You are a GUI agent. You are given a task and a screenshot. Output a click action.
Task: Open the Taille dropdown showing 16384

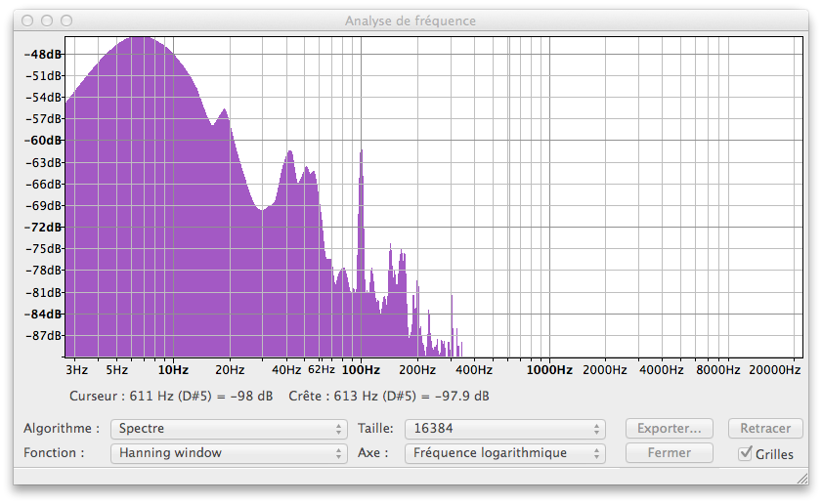point(508,429)
